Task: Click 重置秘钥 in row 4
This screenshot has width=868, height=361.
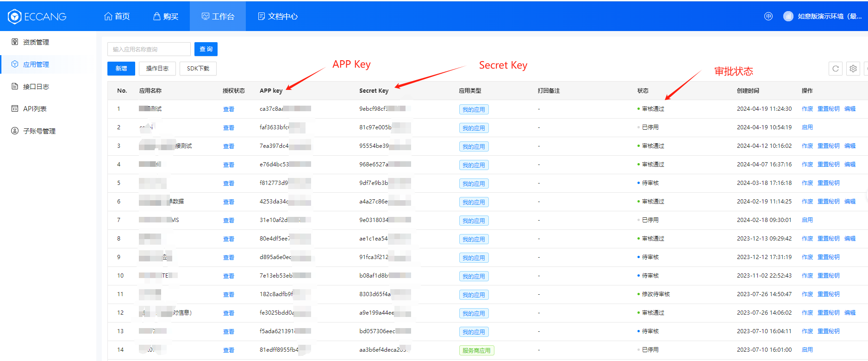Action: (829, 165)
